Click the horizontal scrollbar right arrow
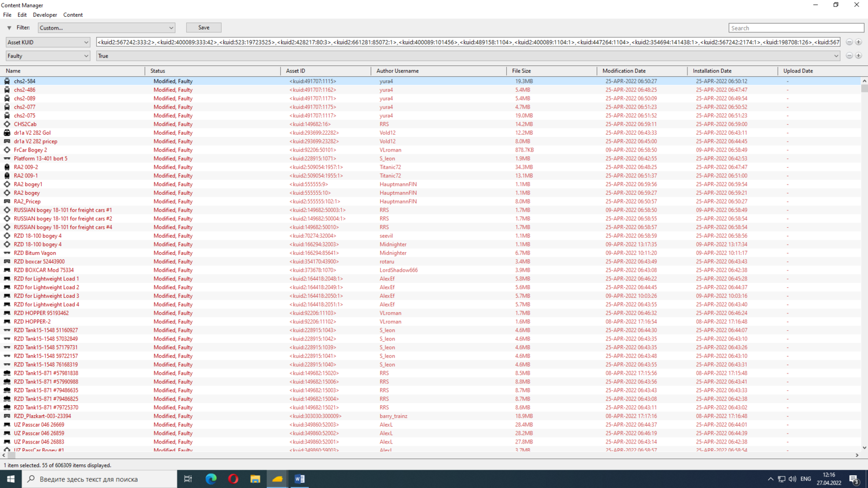The width and height of the screenshot is (868, 488). (857, 456)
